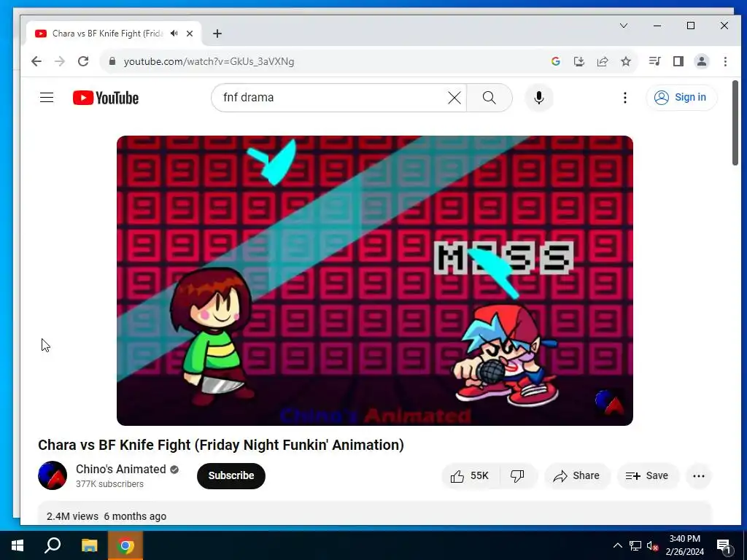Reload the current page

click(83, 61)
